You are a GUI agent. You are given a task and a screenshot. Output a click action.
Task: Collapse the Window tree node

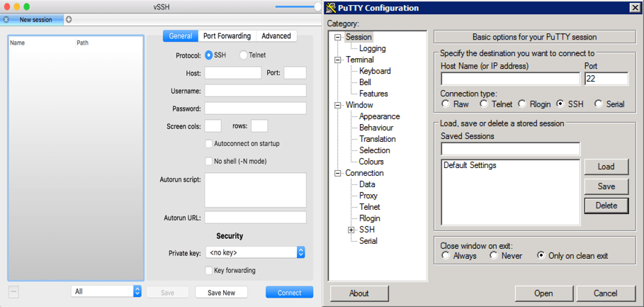pyautogui.click(x=338, y=105)
